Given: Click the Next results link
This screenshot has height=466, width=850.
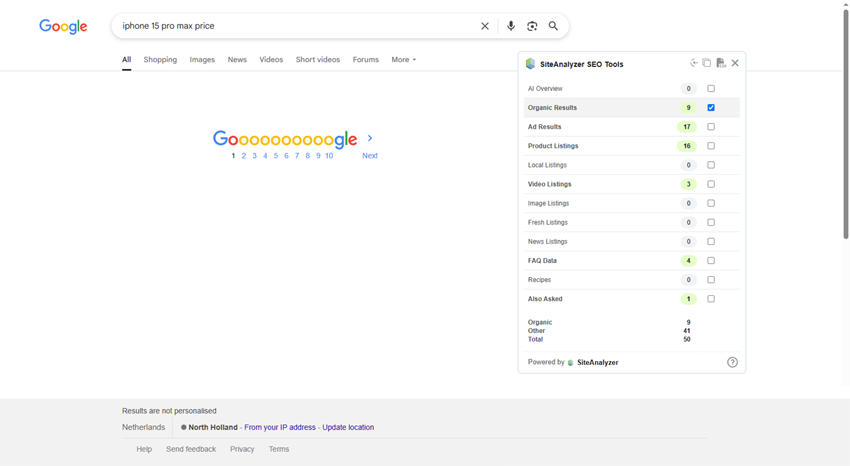Looking at the screenshot, I should coord(370,156).
